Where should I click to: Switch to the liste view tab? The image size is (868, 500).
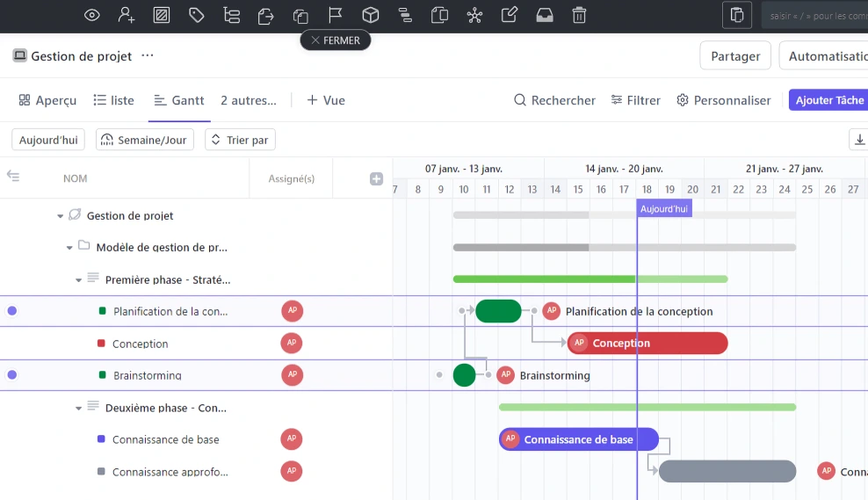point(114,100)
